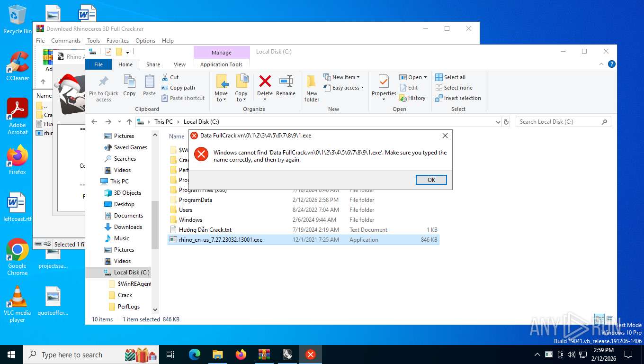Open the Options menu in WinRAR
The image size is (644, 364).
click(145, 41)
